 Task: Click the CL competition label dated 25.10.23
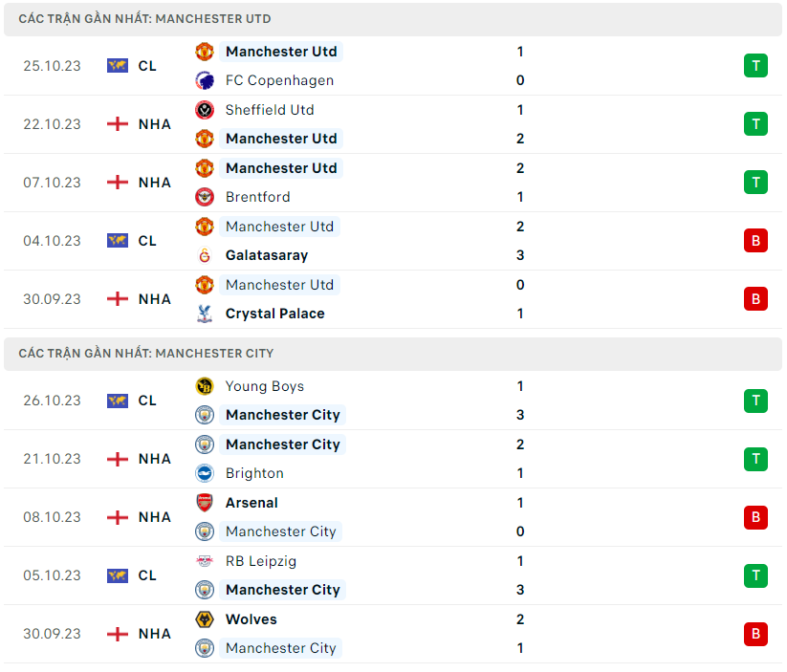click(147, 66)
